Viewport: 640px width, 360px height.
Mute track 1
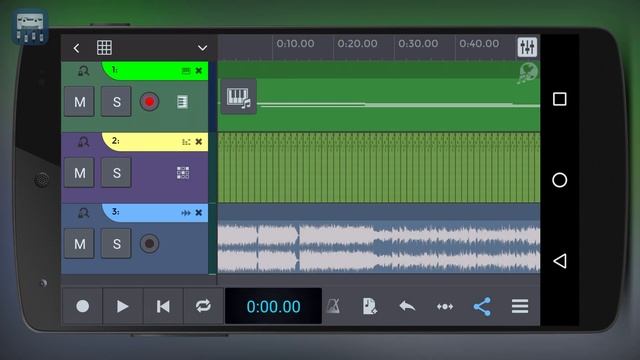pyautogui.click(x=80, y=102)
